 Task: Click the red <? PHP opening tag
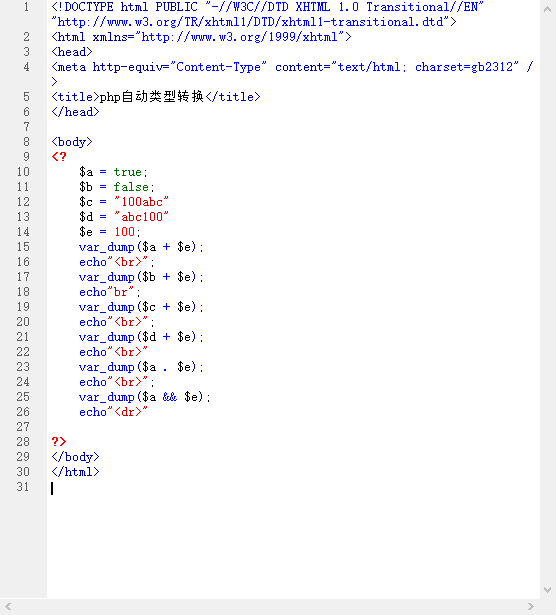click(x=59, y=156)
